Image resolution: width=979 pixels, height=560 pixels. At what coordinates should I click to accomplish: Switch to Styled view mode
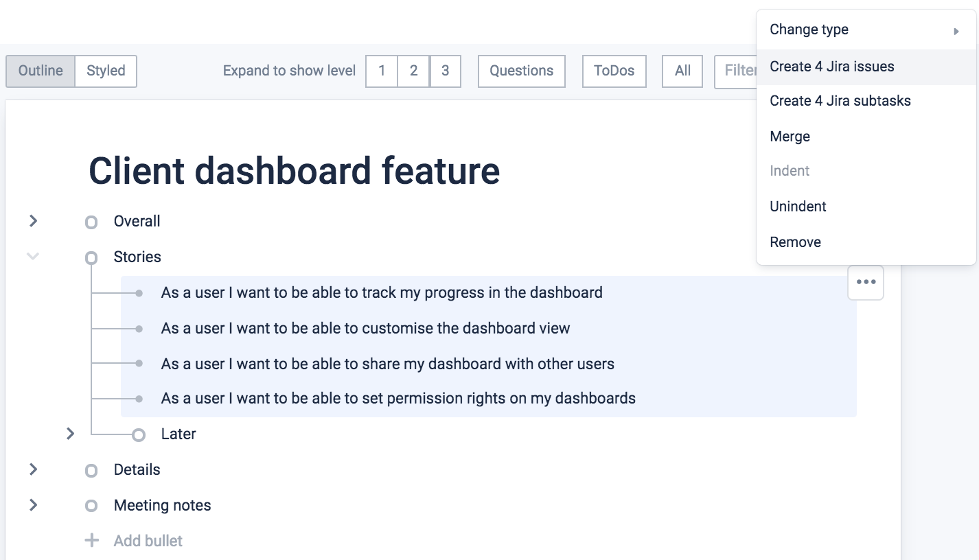[106, 71]
